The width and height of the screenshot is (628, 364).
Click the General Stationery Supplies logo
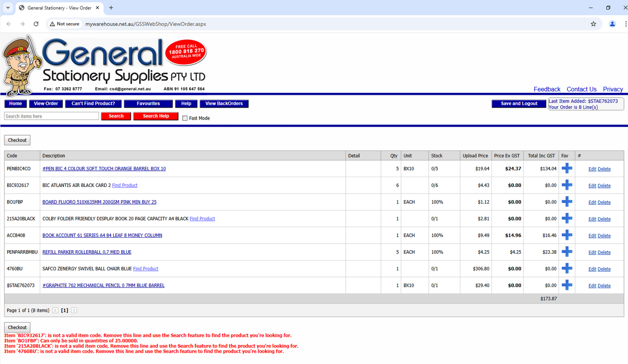pos(105,64)
